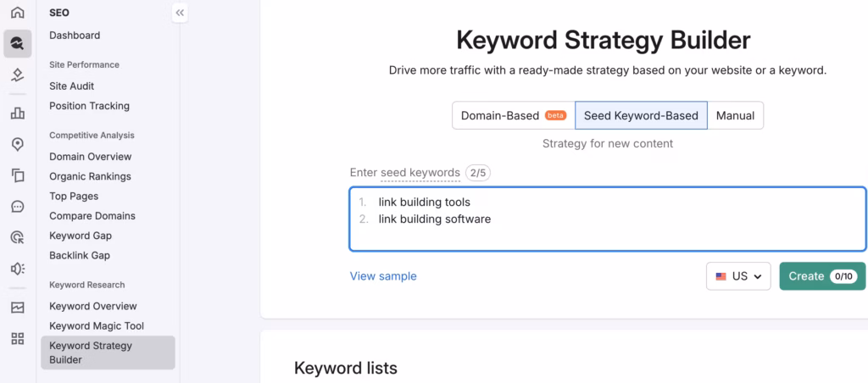Open Compare Domains in sidebar
The width and height of the screenshot is (868, 383).
point(92,216)
